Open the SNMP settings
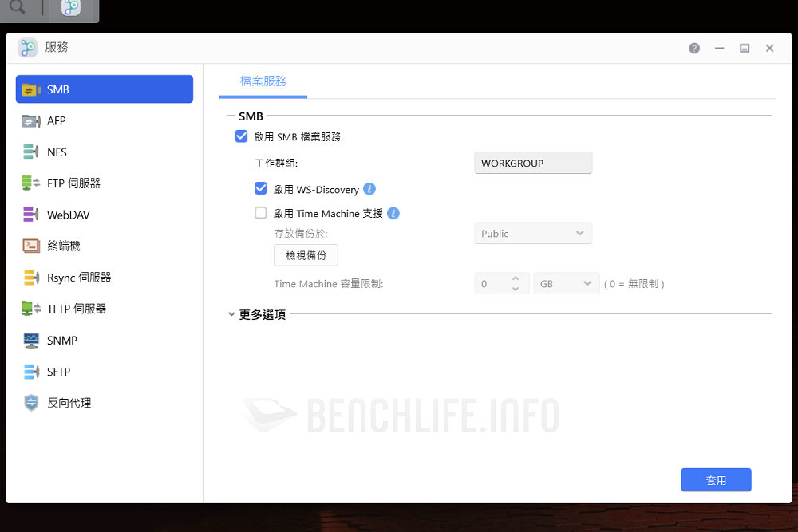This screenshot has height=532, width=798. (61, 341)
